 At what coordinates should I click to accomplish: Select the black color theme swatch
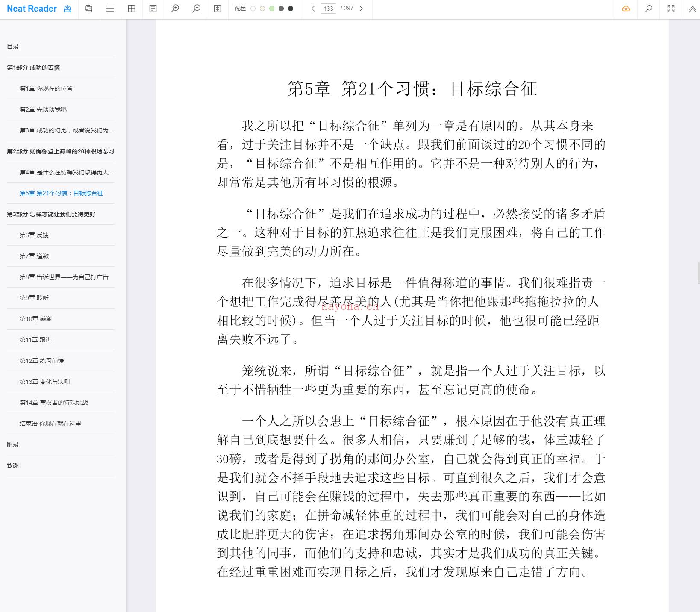(291, 9)
